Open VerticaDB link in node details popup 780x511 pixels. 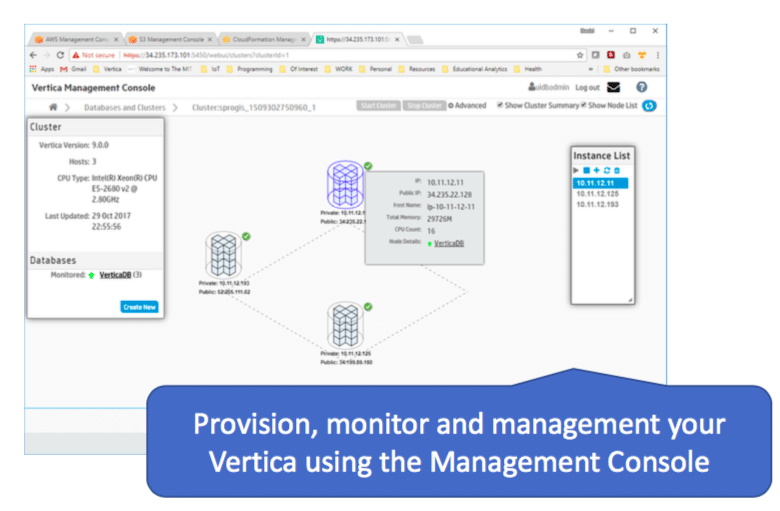tap(449, 243)
